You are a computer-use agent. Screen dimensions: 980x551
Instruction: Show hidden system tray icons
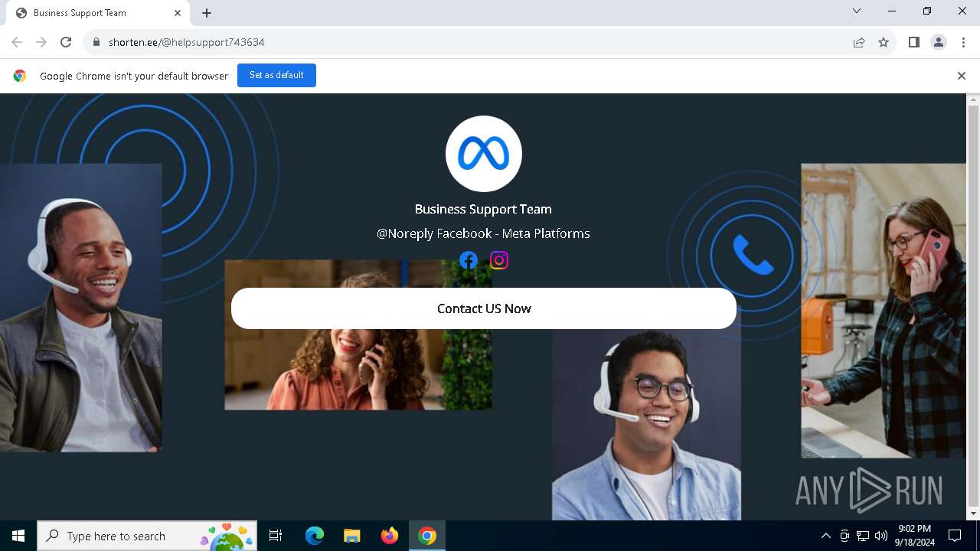[x=825, y=536]
